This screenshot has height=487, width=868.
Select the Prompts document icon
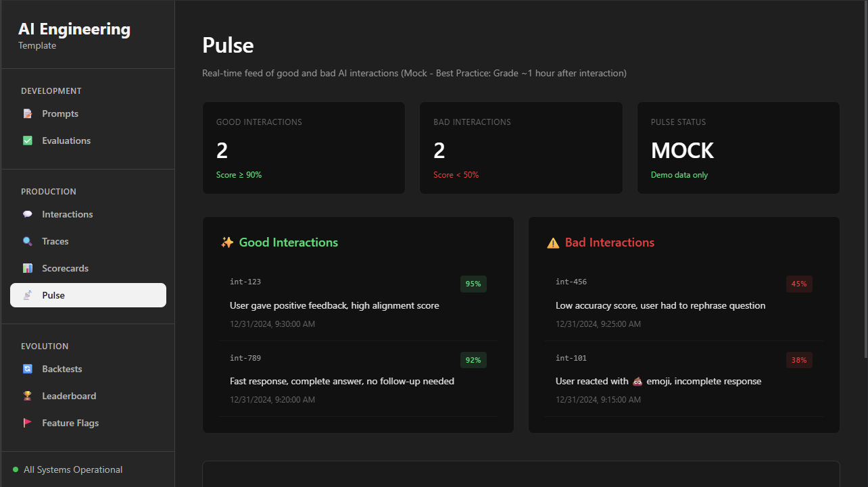(28, 113)
